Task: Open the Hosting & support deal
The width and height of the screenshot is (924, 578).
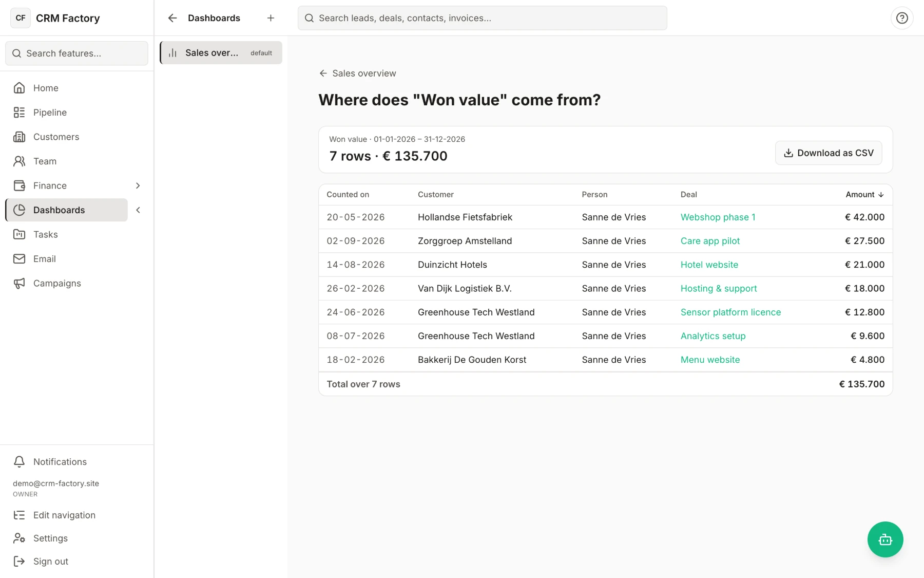Action: coord(719,288)
